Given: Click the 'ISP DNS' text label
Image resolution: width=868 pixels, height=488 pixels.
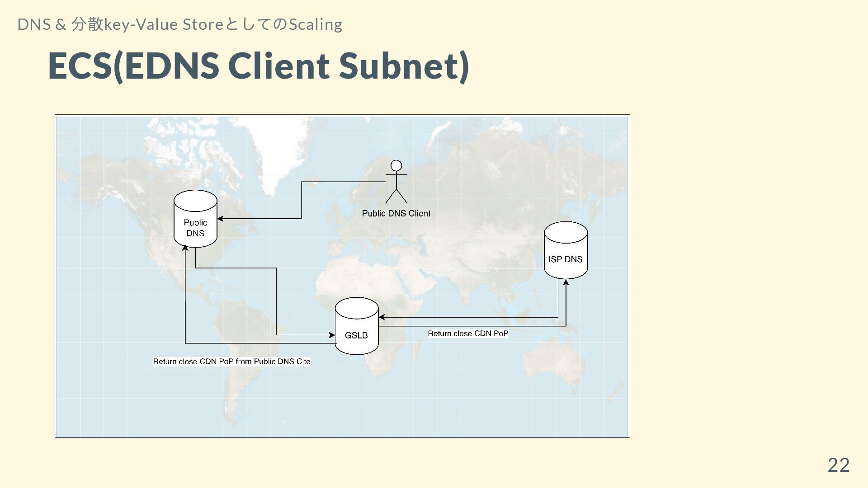Looking at the screenshot, I should click(566, 259).
